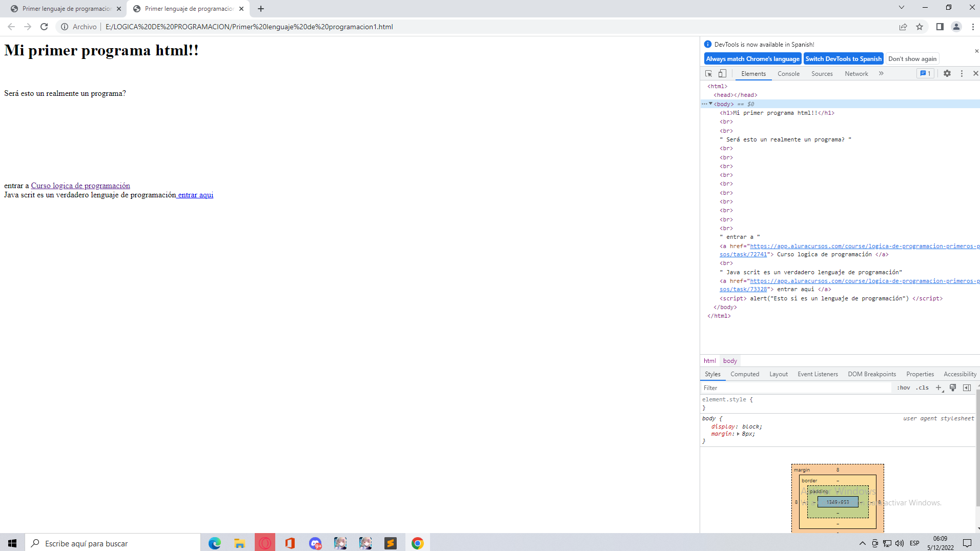The width and height of the screenshot is (980, 551).
Task: Click Don't show again button
Action: [x=912, y=59]
